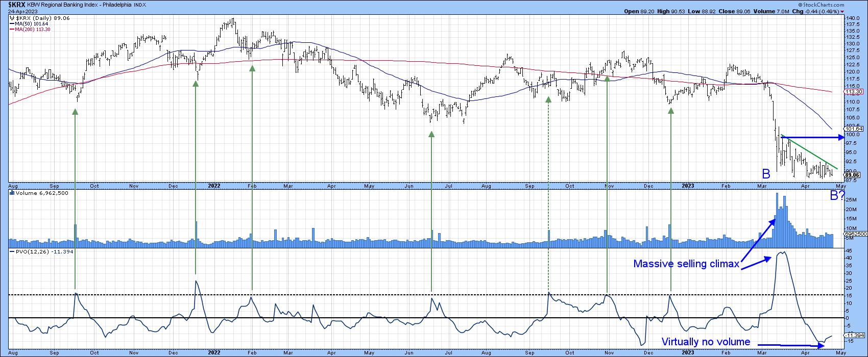Viewport: 868px width, 357px height.
Task: Click the 'B?' label at right edge
Action: (836, 195)
